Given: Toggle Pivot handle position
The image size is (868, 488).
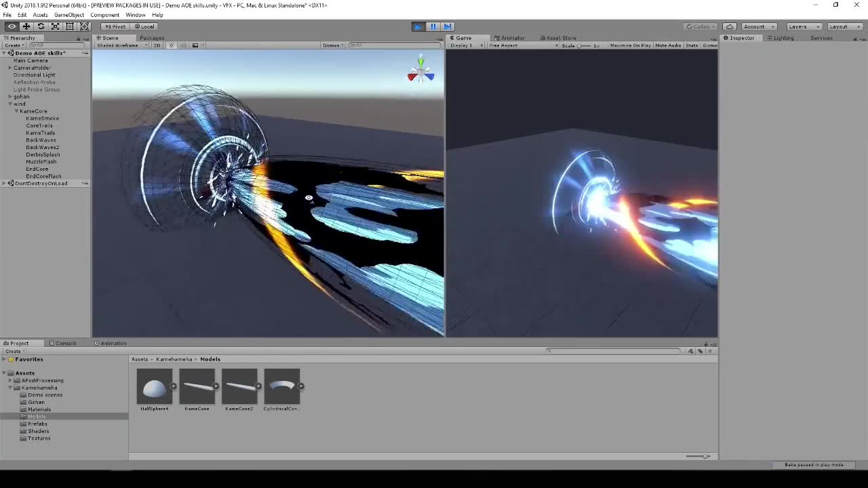Looking at the screenshot, I should click(x=115, y=26).
